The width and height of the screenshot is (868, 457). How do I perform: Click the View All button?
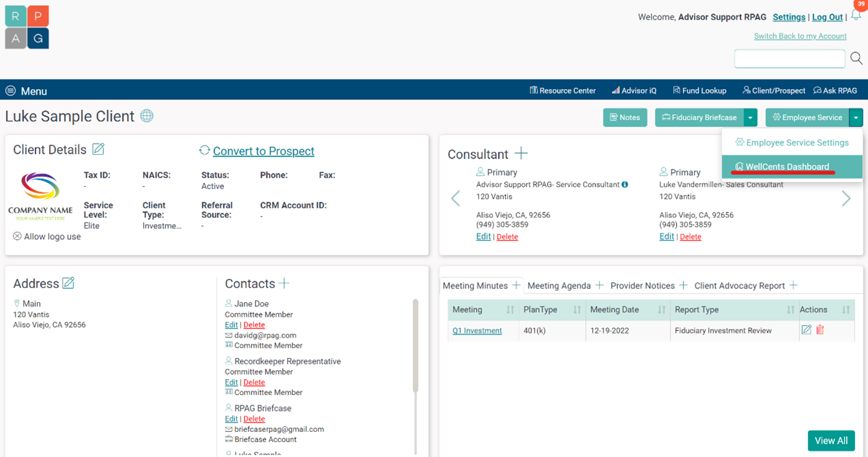831,440
